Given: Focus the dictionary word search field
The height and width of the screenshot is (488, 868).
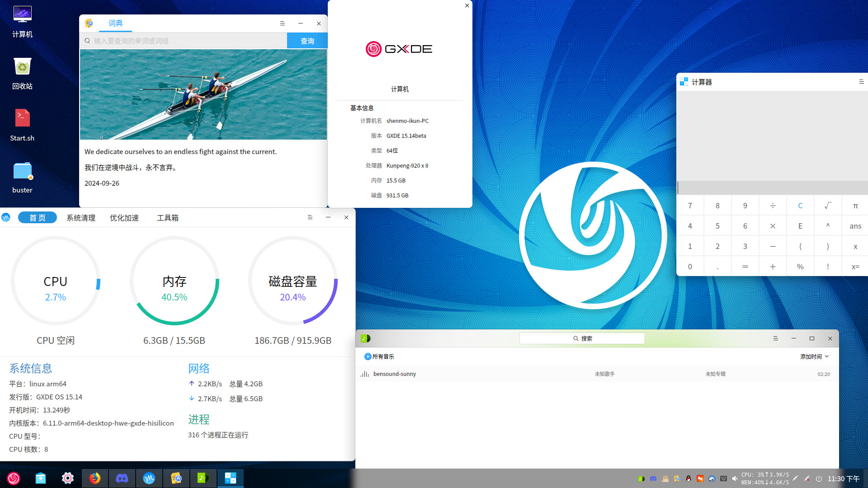Looking at the screenshot, I should click(184, 41).
